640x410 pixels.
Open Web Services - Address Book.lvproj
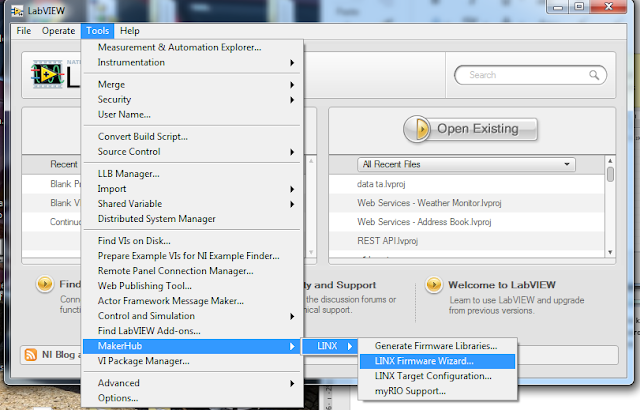click(x=467, y=222)
